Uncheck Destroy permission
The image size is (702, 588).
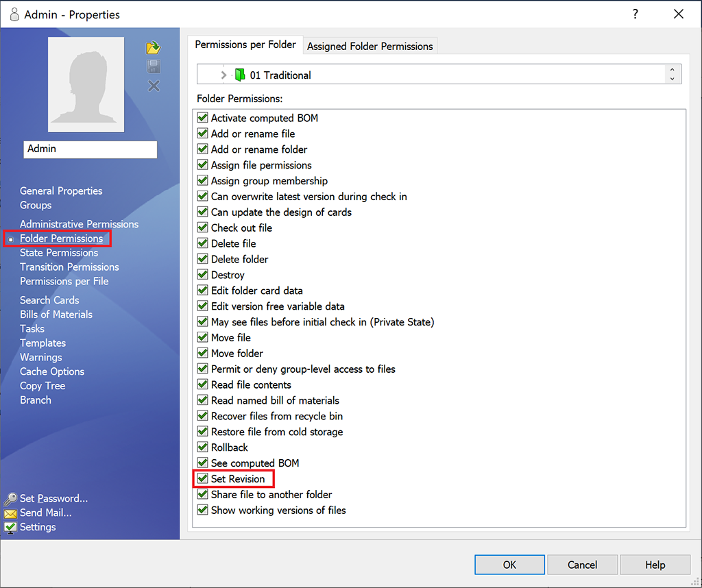point(202,274)
